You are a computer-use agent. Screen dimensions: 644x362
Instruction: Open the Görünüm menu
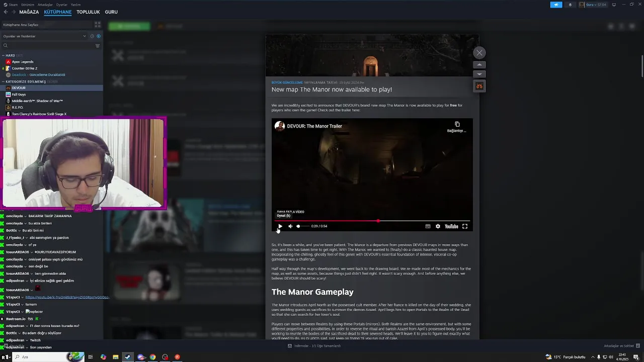coord(28,5)
